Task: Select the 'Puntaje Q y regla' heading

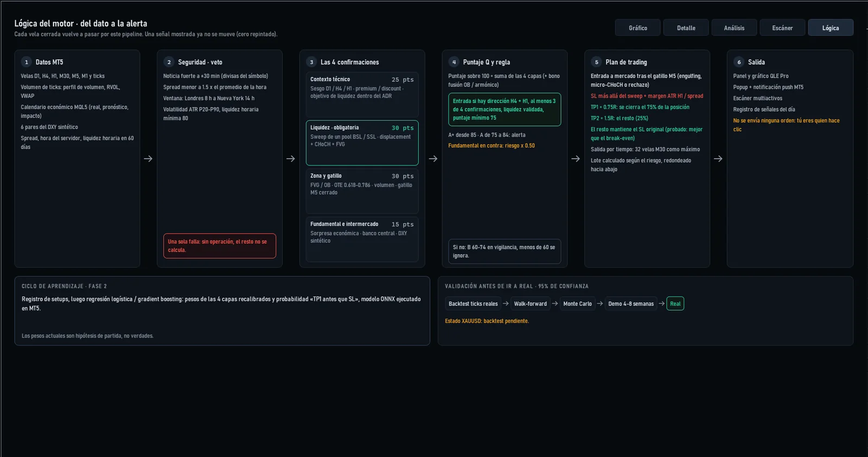Action: pos(487,62)
